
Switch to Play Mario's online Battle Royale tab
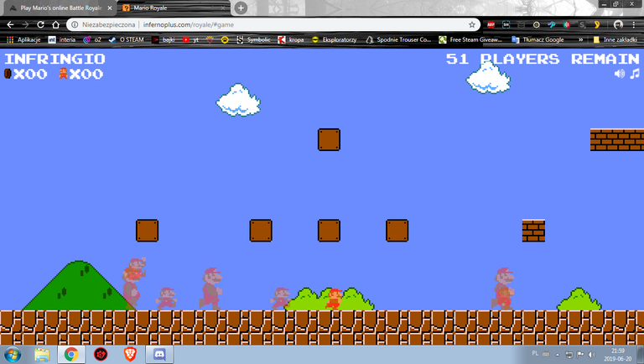click(59, 8)
